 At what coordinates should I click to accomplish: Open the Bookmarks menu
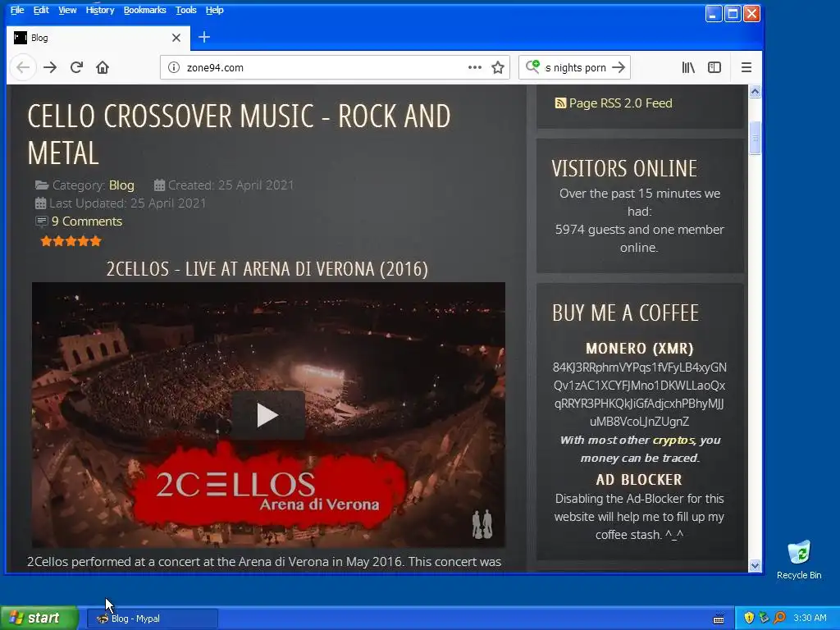coord(144,10)
